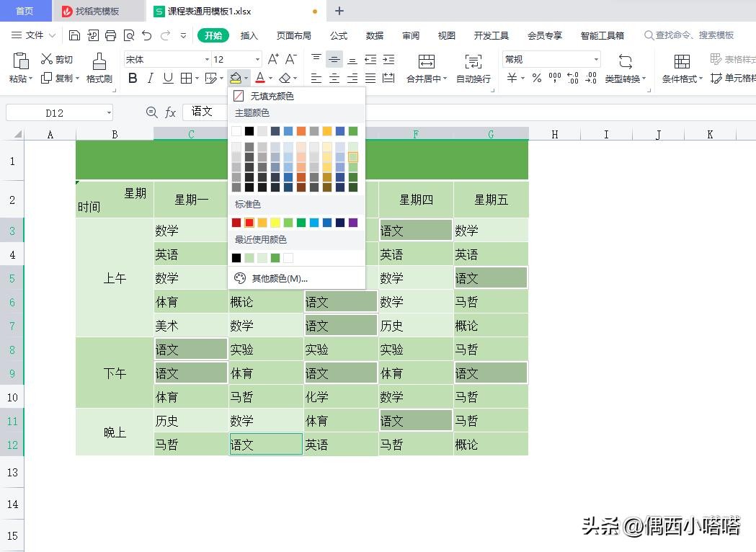
Task: Click the Borders icon
Action: 186,78
